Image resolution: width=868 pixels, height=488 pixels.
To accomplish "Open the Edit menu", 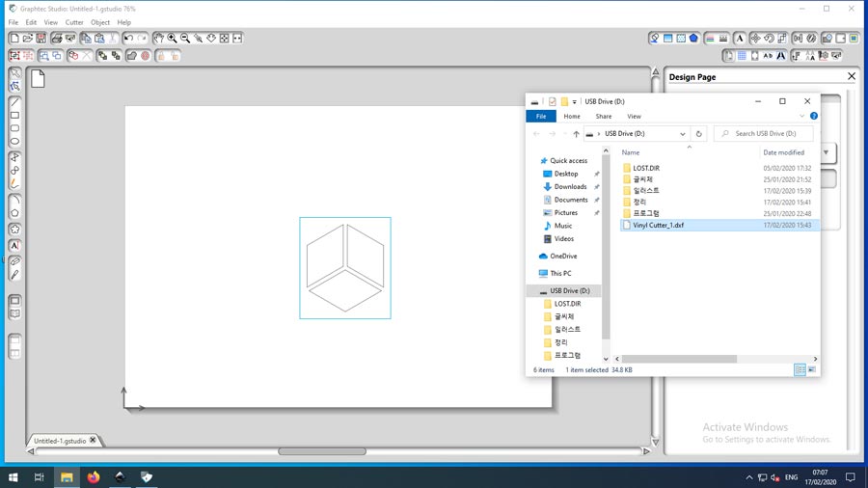I will coord(31,23).
